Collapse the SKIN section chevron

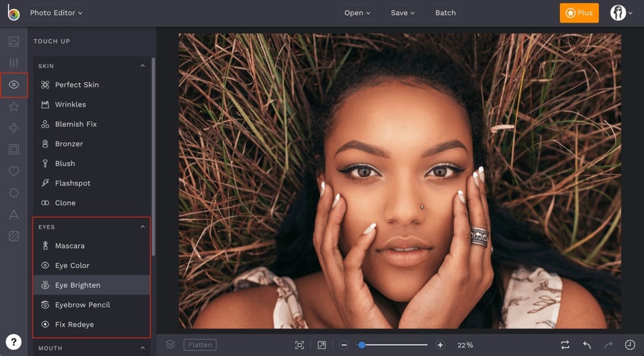tap(143, 65)
